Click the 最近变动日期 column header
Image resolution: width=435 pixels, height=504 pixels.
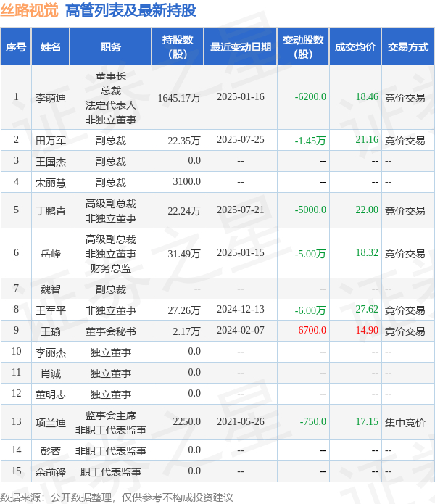pyautogui.click(x=241, y=47)
